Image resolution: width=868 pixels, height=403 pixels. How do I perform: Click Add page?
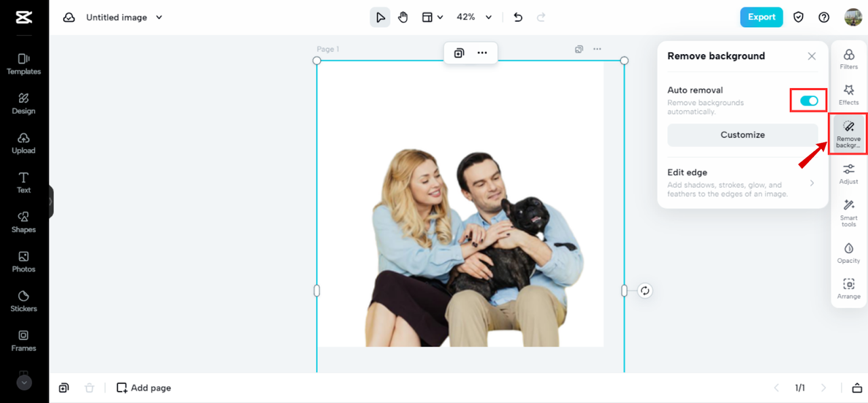coord(144,388)
